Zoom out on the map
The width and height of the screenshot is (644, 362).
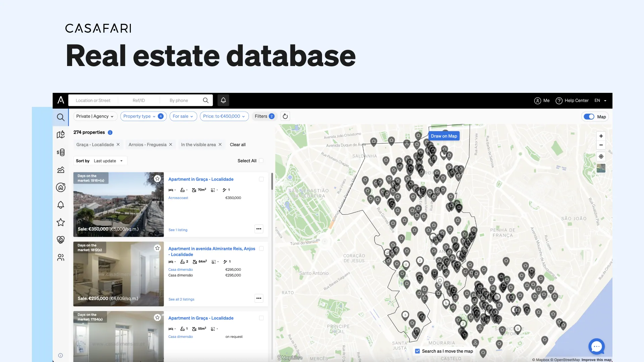pyautogui.click(x=601, y=145)
